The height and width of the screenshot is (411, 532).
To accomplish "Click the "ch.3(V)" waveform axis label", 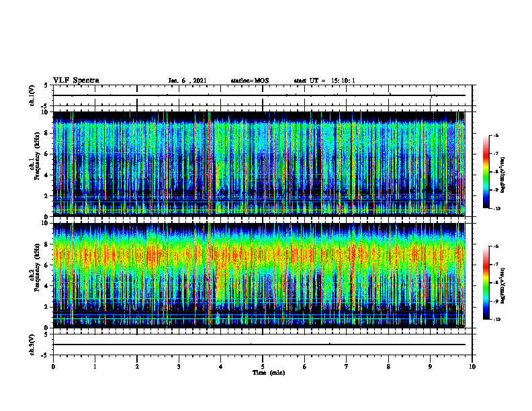I will (x=32, y=345).
